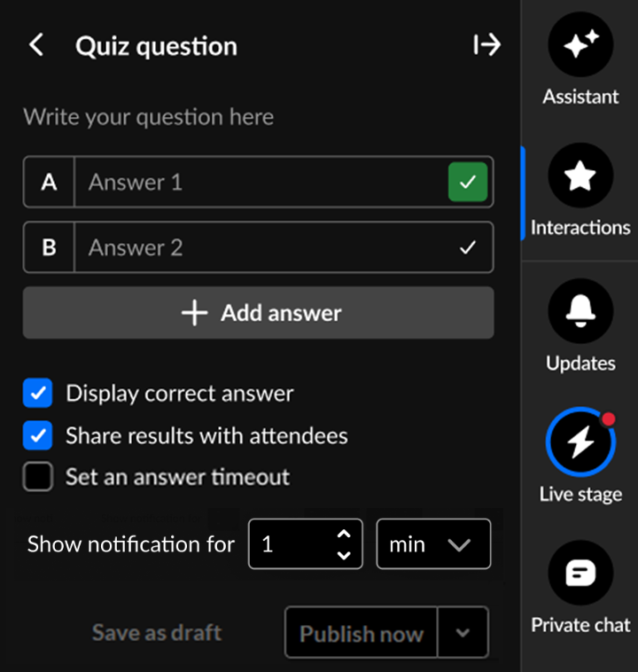Increase notification duration with up arrow
Viewport: 638px width, 672px height.
click(344, 534)
